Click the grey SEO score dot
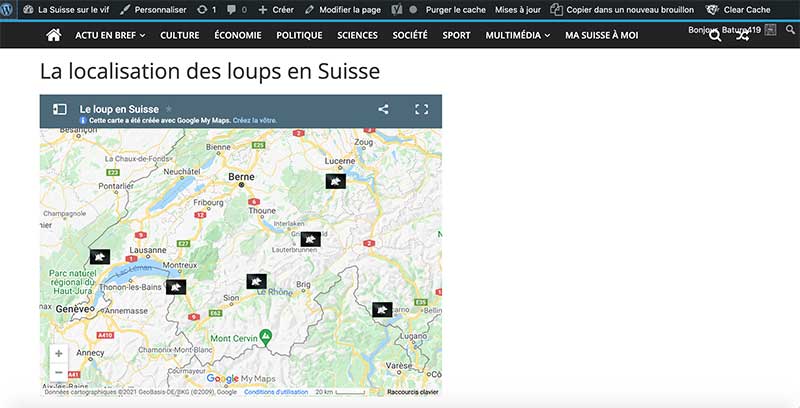 pos(413,10)
